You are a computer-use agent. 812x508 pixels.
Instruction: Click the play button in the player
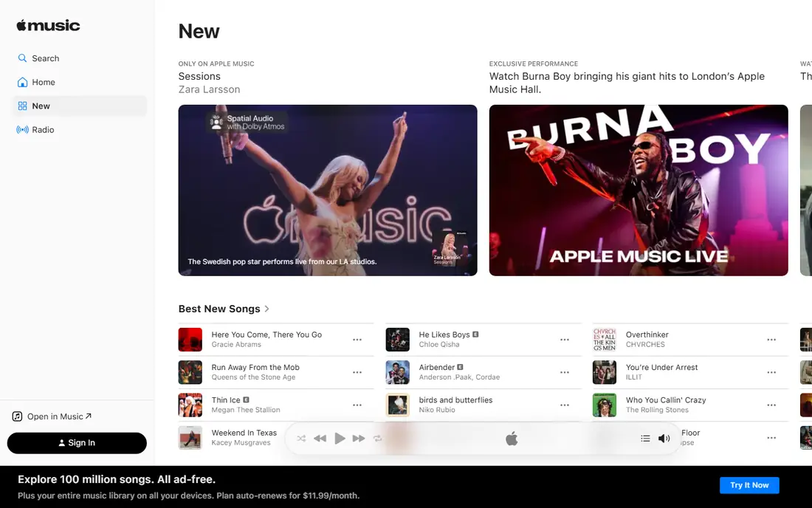coord(340,439)
